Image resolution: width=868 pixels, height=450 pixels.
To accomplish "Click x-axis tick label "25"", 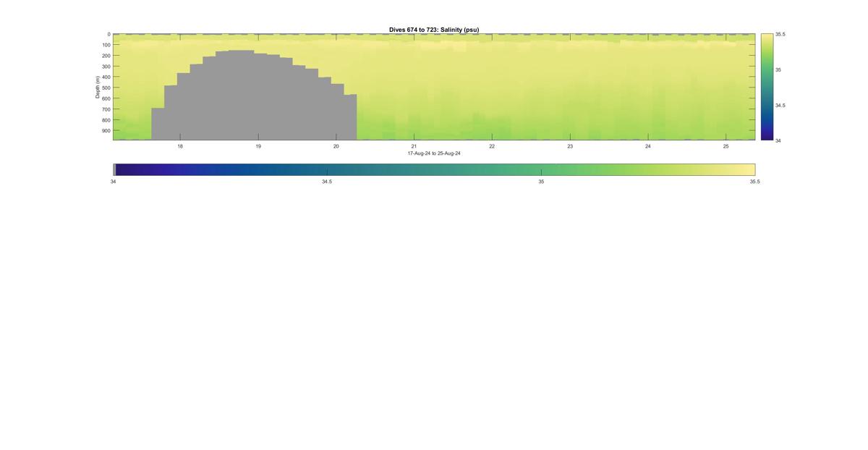I will 726,146.
